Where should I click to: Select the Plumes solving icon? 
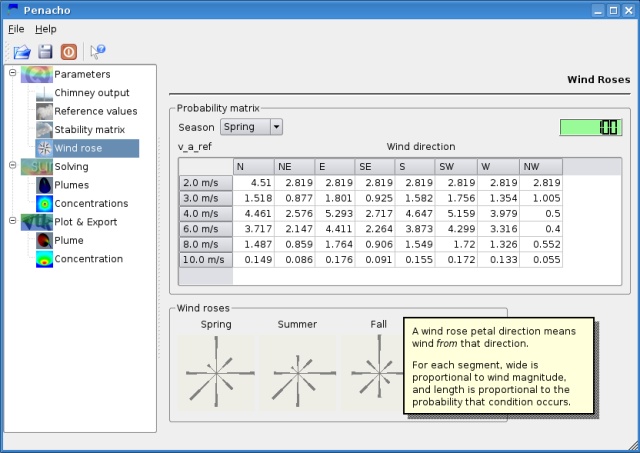44,185
